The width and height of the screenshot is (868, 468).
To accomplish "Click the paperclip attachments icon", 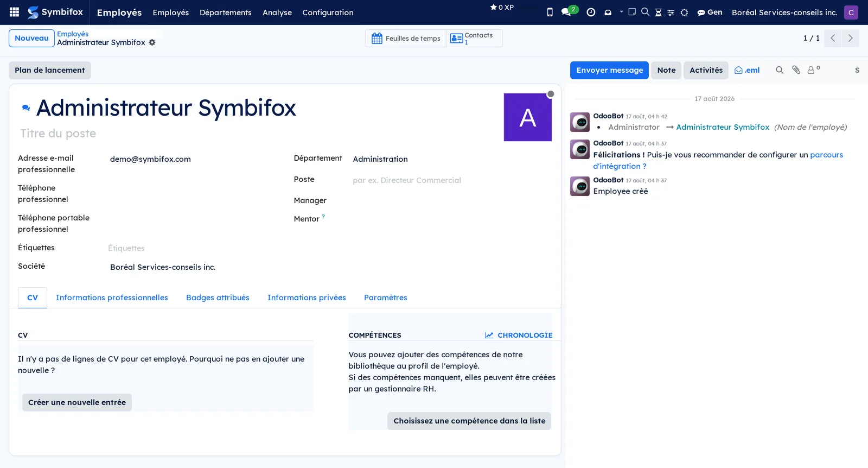I will (x=796, y=70).
